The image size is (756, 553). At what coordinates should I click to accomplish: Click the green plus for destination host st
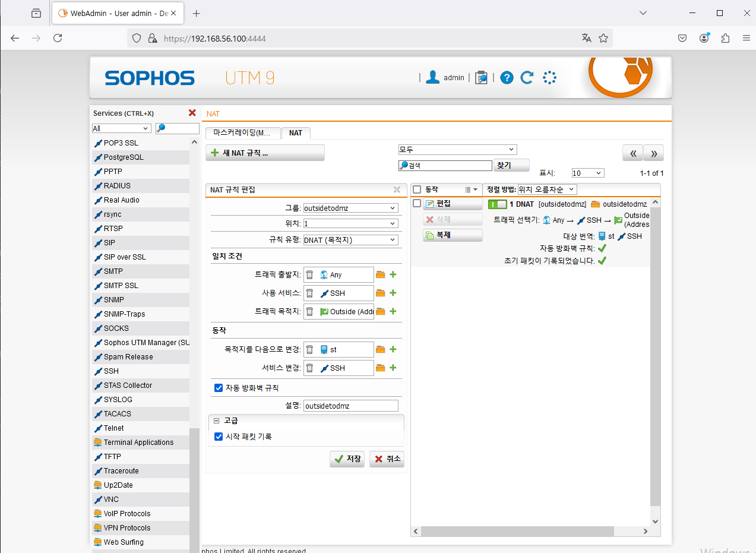coord(393,349)
